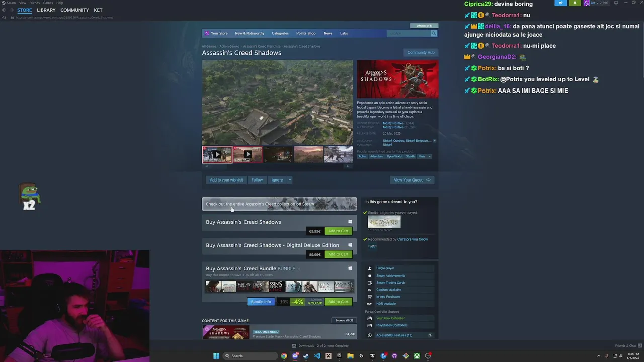Add Assassin's Creed Bundle to cart

tap(338, 302)
